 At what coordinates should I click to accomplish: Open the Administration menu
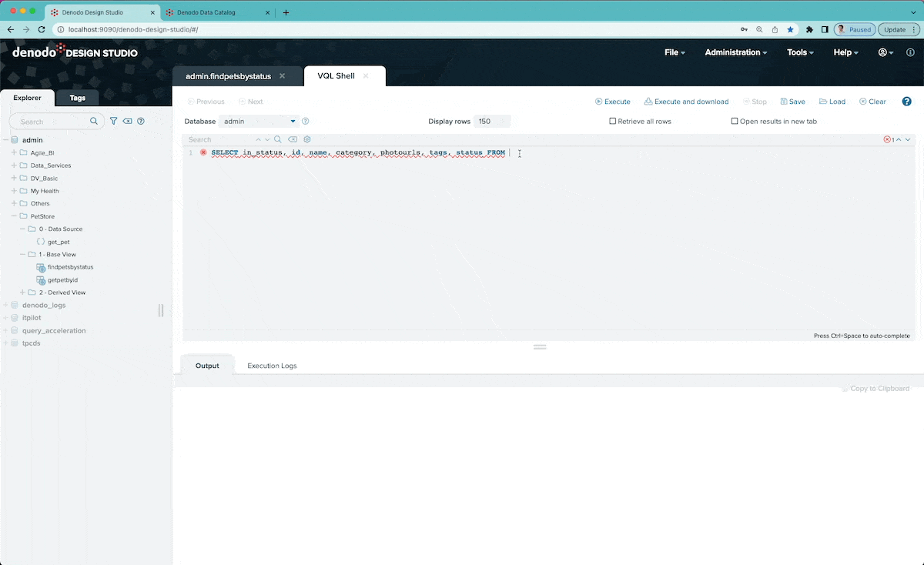coord(736,52)
